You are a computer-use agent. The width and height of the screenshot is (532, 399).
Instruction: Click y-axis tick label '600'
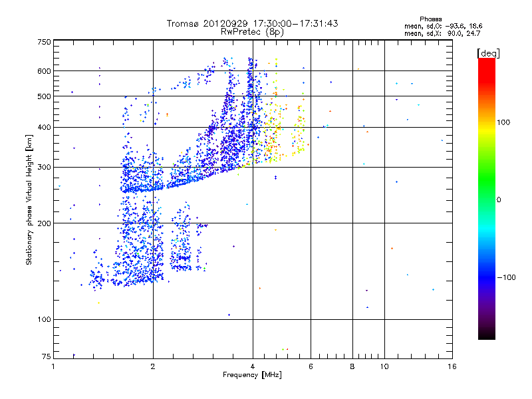44,71
